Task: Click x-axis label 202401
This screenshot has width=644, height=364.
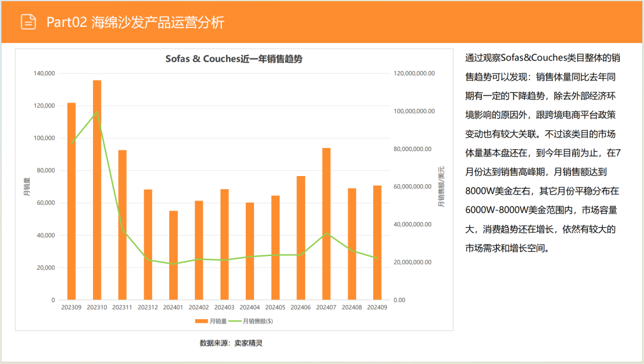Action: [x=174, y=307]
